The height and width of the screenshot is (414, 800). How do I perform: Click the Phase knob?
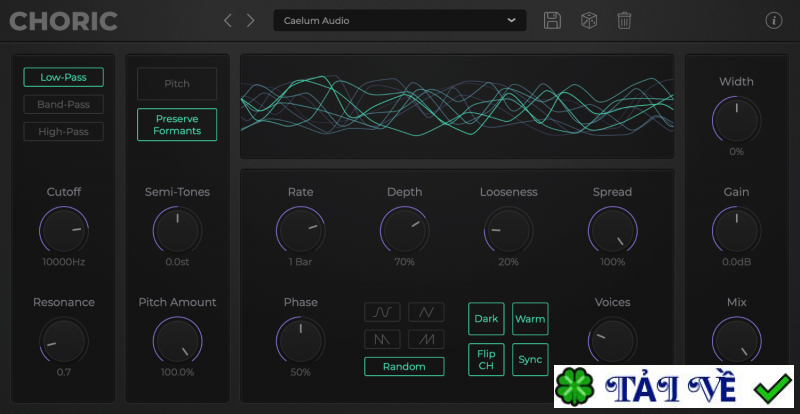tap(301, 340)
